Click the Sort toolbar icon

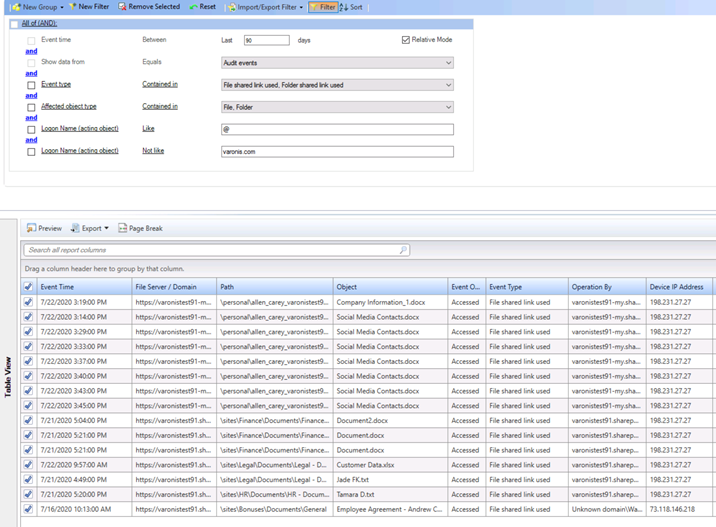click(345, 7)
